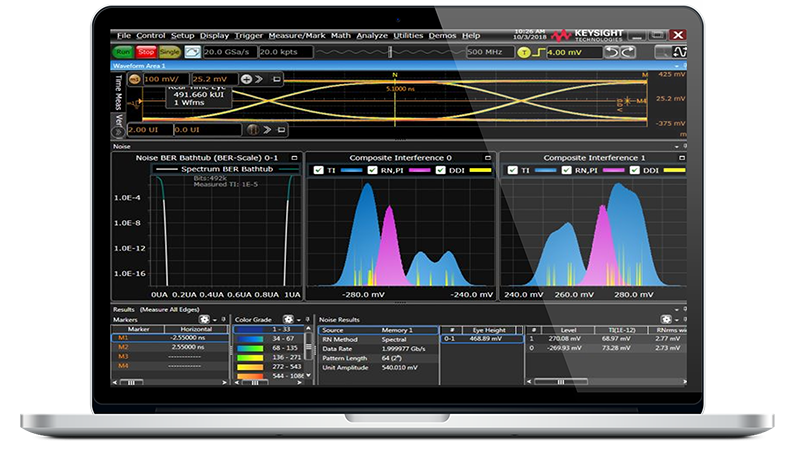Toggle TI checkbox in Composite Interference 1

[513, 170]
